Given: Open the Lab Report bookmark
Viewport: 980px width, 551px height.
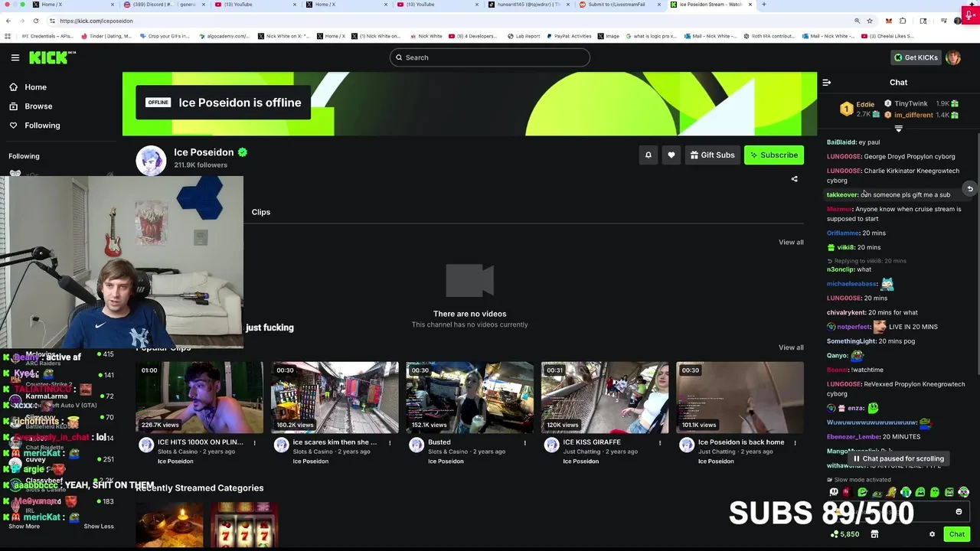Looking at the screenshot, I should [524, 36].
